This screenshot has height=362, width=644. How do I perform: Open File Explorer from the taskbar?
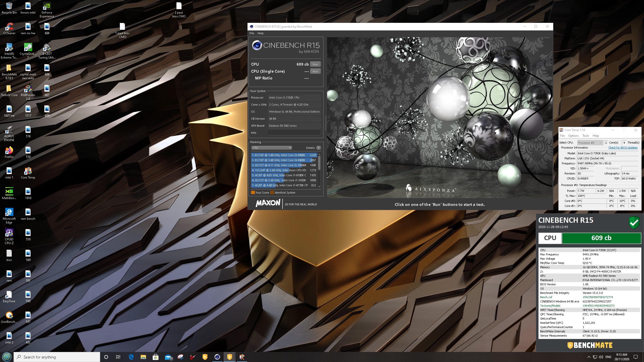pyautogui.click(x=143, y=357)
